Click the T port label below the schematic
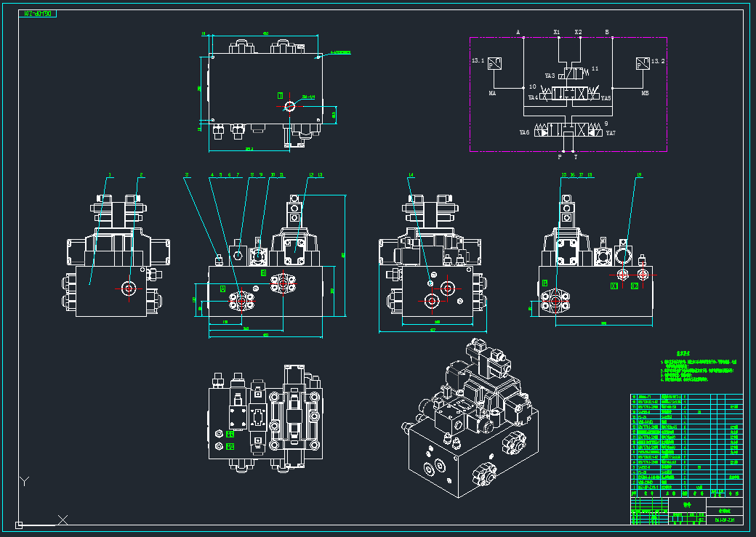The image size is (756, 537). click(x=576, y=157)
